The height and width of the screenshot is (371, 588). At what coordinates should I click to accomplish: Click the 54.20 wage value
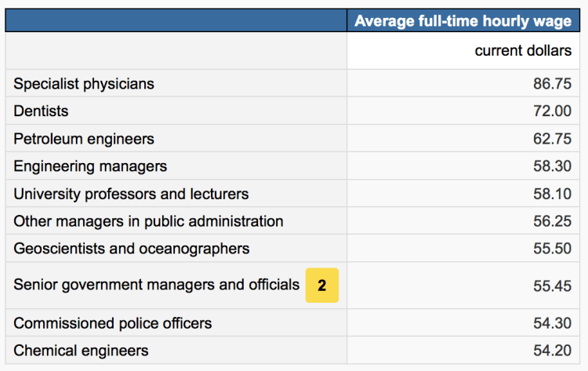click(552, 351)
